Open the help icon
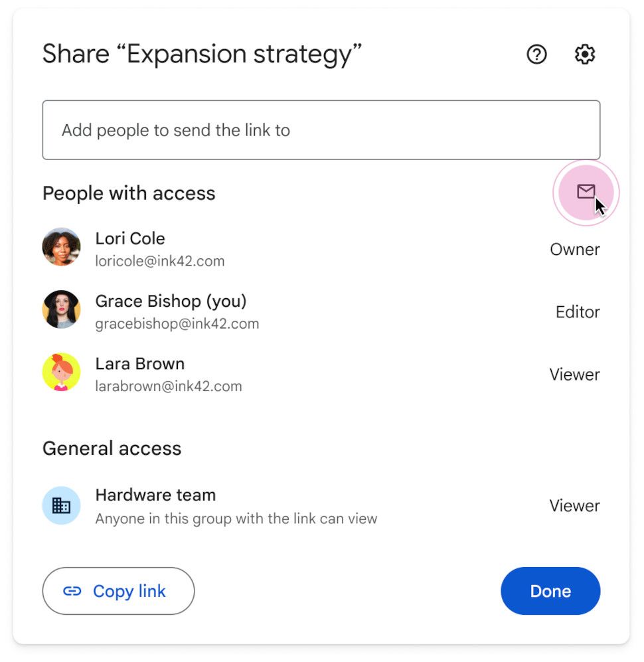 (x=536, y=54)
